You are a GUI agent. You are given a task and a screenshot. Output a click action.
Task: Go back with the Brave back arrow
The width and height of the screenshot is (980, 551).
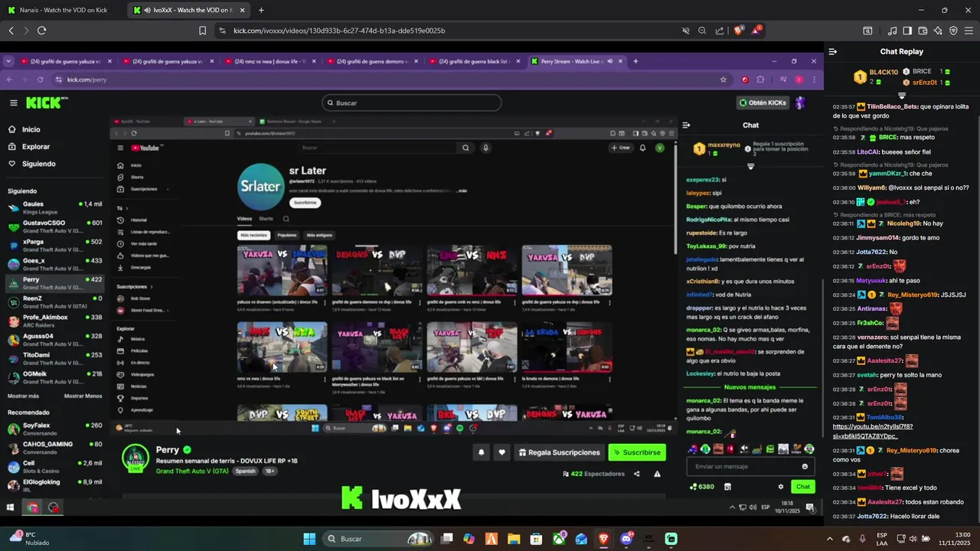click(11, 31)
